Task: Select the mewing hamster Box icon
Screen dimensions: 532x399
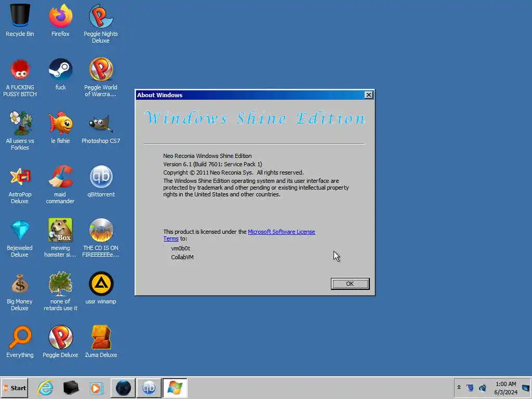Action: 60,237
